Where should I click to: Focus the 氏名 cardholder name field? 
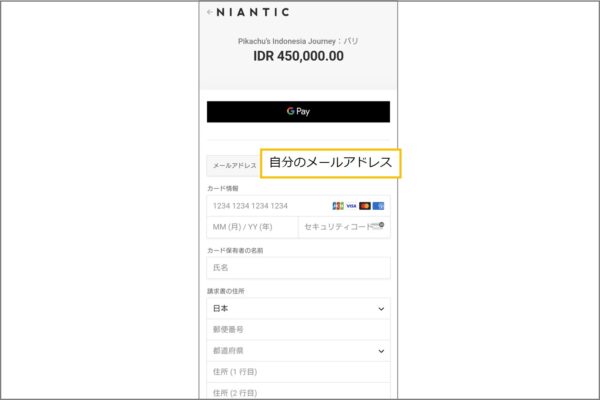298,268
